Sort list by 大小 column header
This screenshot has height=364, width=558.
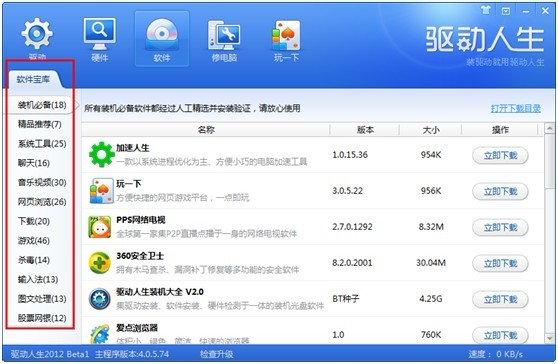431,130
